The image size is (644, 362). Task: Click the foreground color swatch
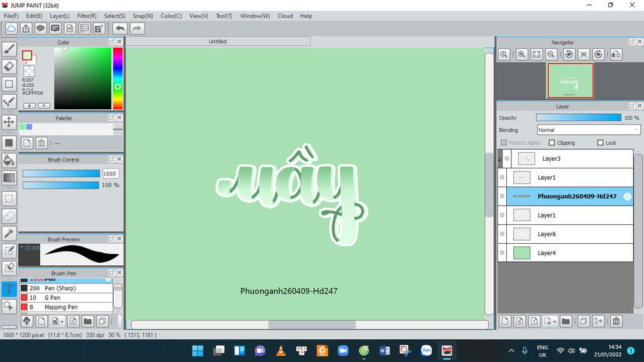(x=27, y=55)
